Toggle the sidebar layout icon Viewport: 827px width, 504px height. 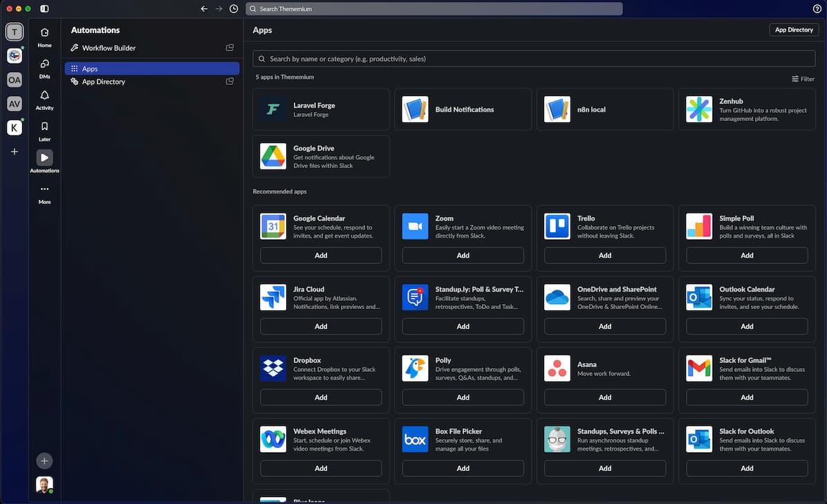click(x=44, y=9)
